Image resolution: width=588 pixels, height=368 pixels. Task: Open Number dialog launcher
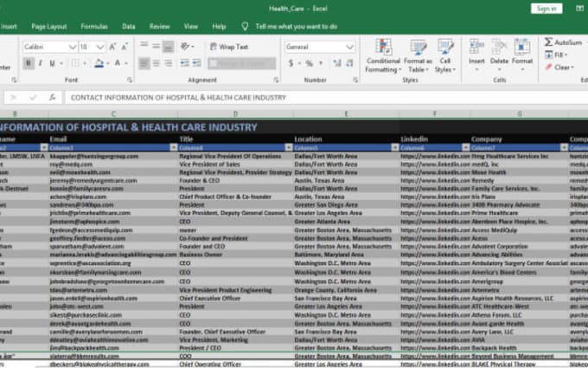tap(355, 80)
